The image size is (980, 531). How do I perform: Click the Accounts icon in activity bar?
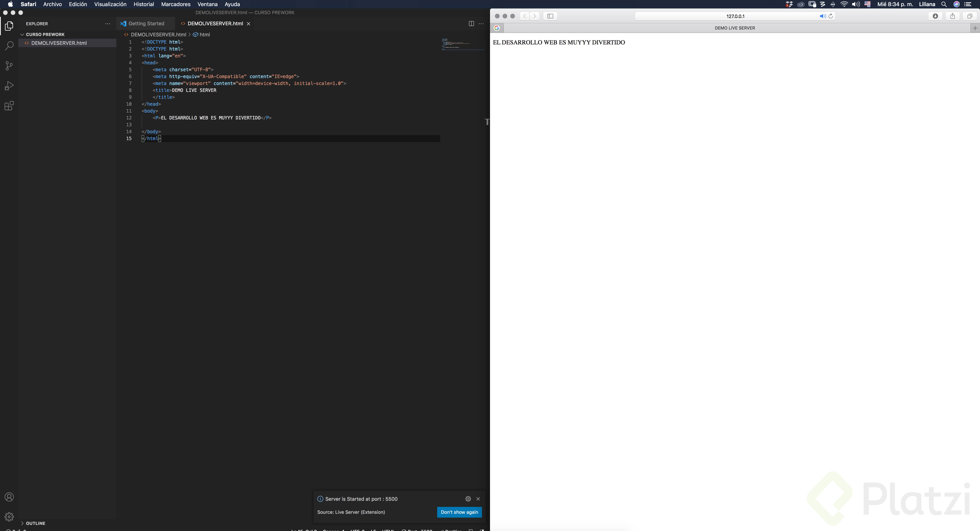click(x=9, y=497)
